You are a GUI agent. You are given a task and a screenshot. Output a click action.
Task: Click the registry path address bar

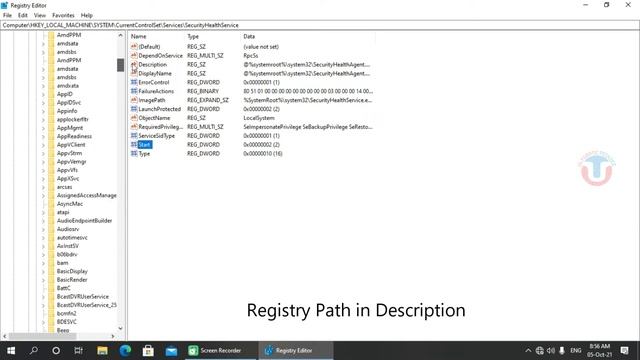320,25
